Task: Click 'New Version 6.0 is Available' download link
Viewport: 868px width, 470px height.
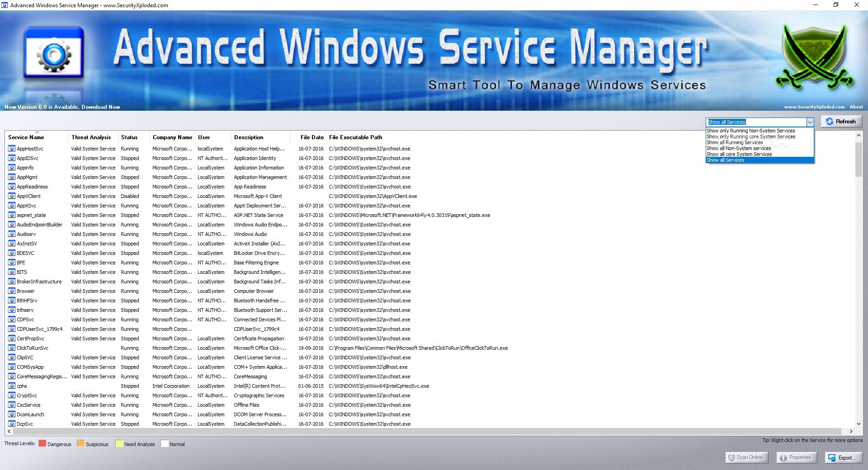Action: click(x=62, y=107)
